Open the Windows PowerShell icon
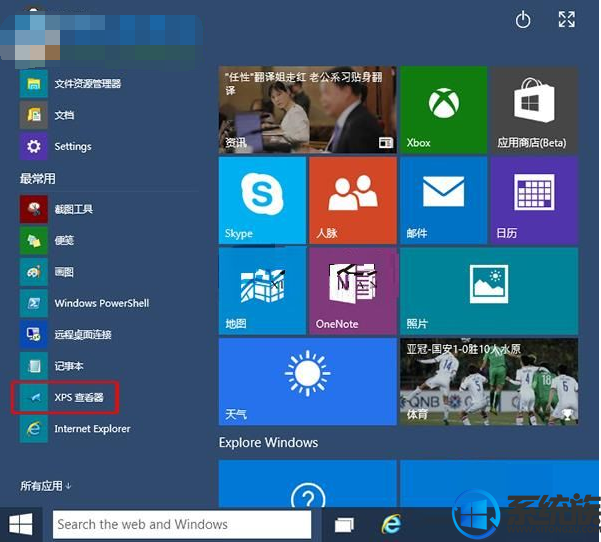The image size is (601, 542). pyautogui.click(x=34, y=304)
